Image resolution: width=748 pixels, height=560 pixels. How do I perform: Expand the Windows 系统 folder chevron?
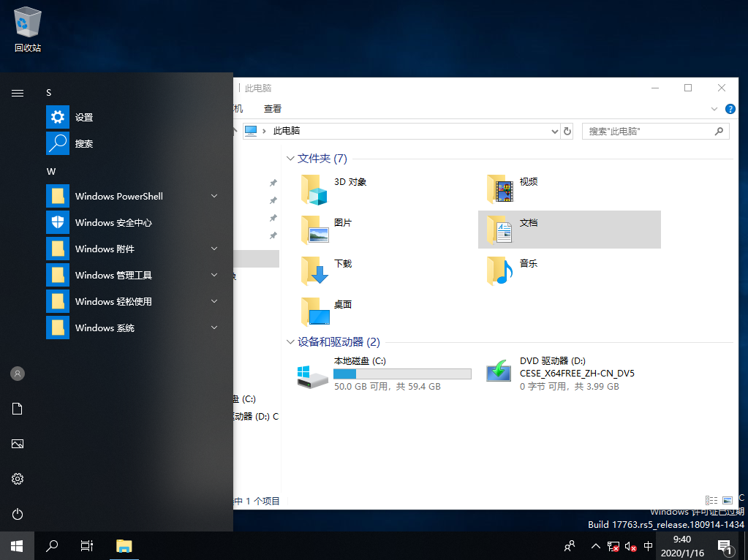pyautogui.click(x=214, y=328)
